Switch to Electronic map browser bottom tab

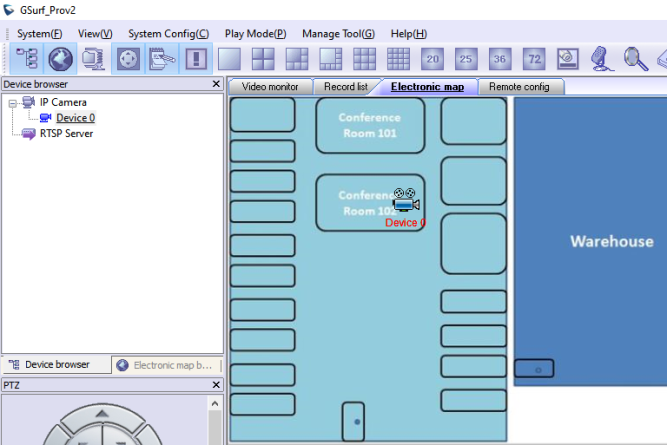coord(166,365)
